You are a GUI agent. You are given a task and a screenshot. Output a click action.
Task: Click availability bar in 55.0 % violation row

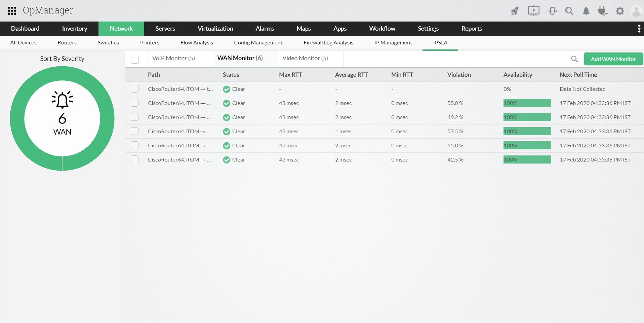(x=527, y=103)
